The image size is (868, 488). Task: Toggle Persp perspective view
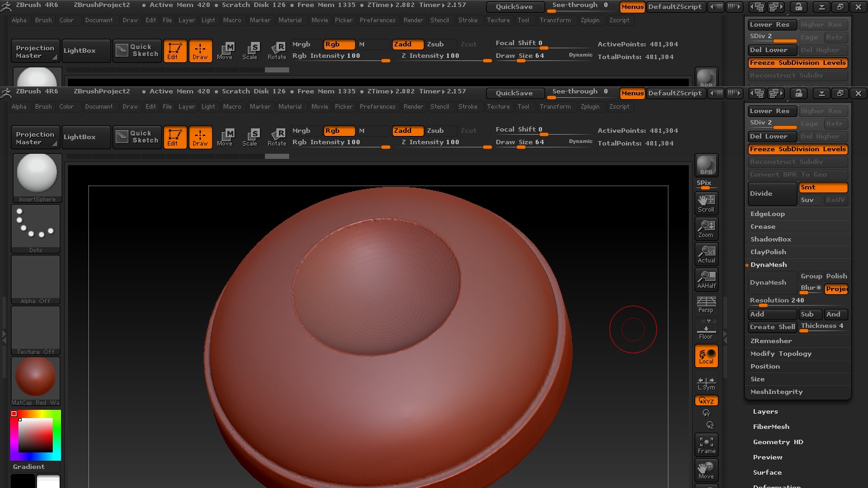(x=706, y=304)
